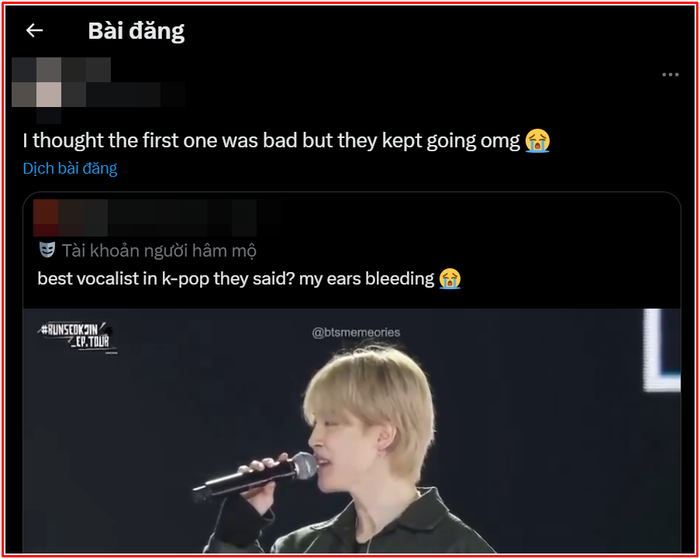Open the blurred quoted author avatar
The height and width of the screenshot is (559, 700).
[x=46, y=217]
